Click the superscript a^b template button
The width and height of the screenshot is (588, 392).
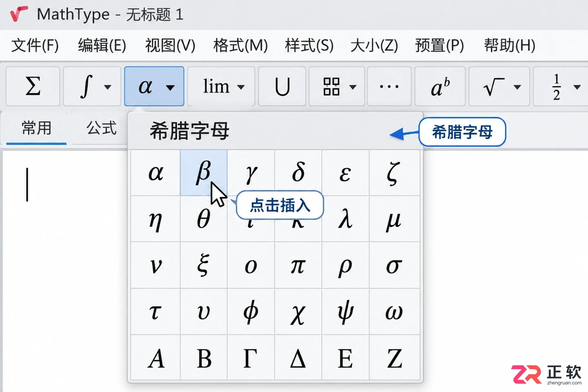click(x=440, y=86)
